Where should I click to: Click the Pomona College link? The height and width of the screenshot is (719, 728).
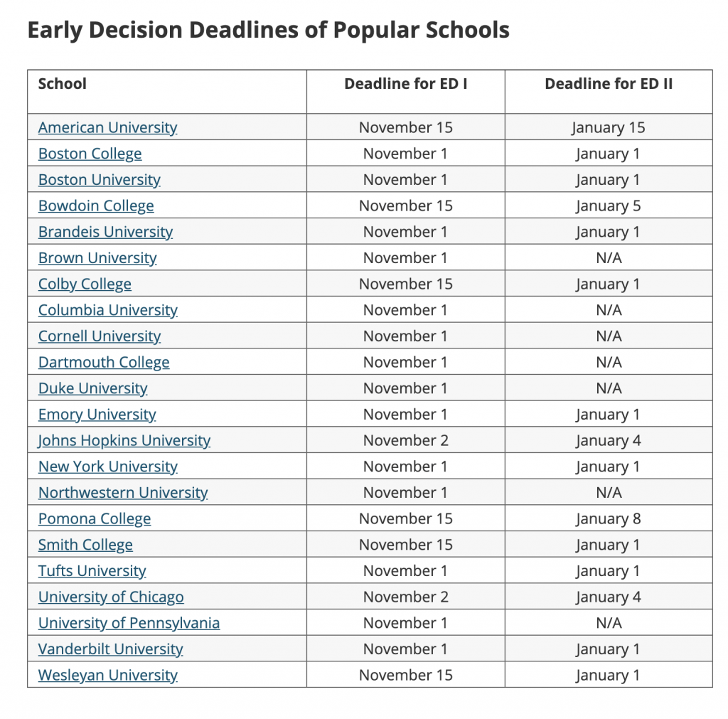click(x=95, y=519)
